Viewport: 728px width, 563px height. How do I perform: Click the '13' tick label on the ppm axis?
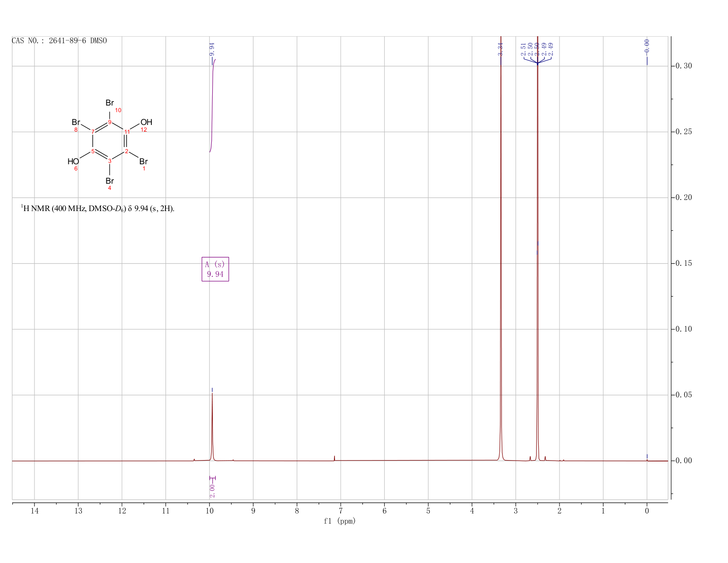[x=78, y=511]
